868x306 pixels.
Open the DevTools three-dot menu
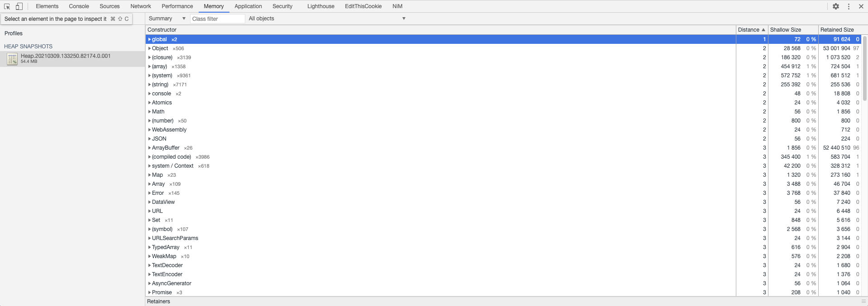pos(849,6)
